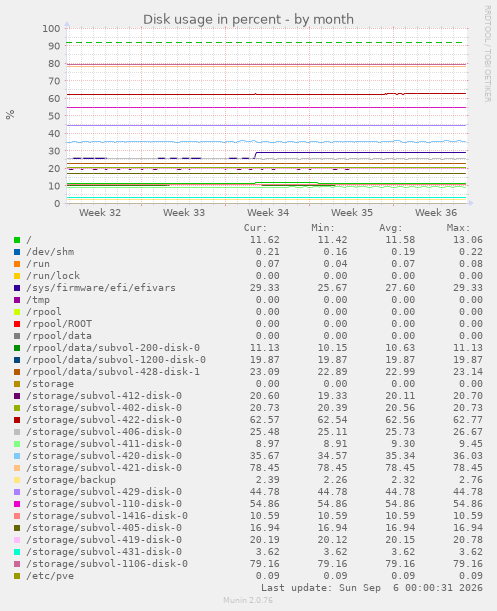Click the magenta swatch for subvol-110-disk-0
Screen dimensions: 497x611
(x=17, y=504)
